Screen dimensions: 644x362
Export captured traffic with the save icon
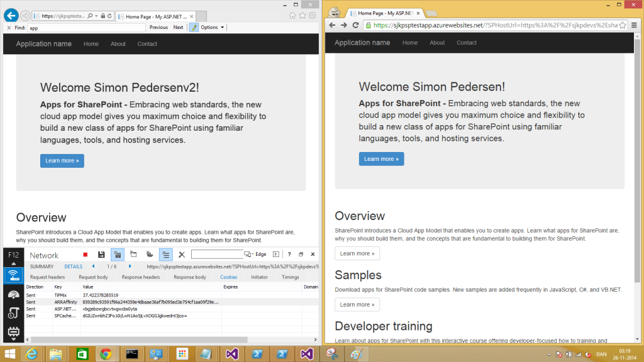tap(101, 255)
